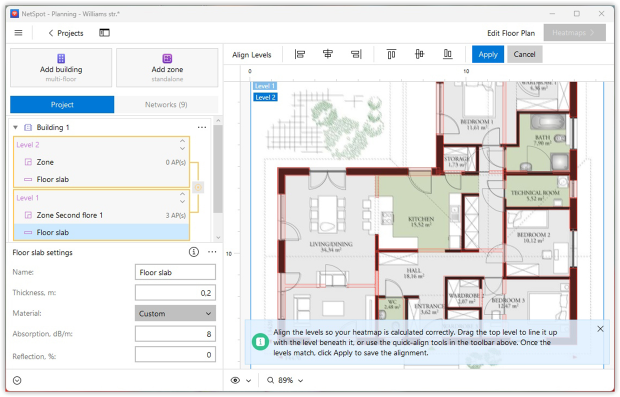Select the Level 2 canvas label
The image size is (620, 397).
point(265,97)
